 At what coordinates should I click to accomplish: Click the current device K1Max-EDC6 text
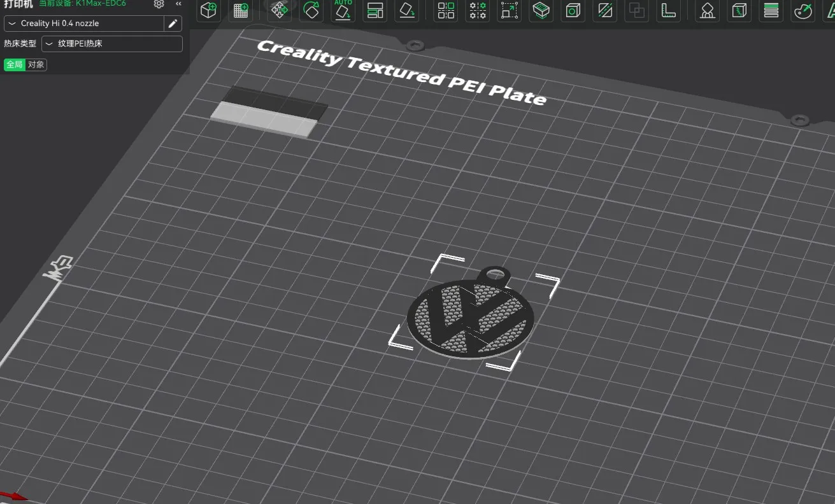click(x=82, y=3)
